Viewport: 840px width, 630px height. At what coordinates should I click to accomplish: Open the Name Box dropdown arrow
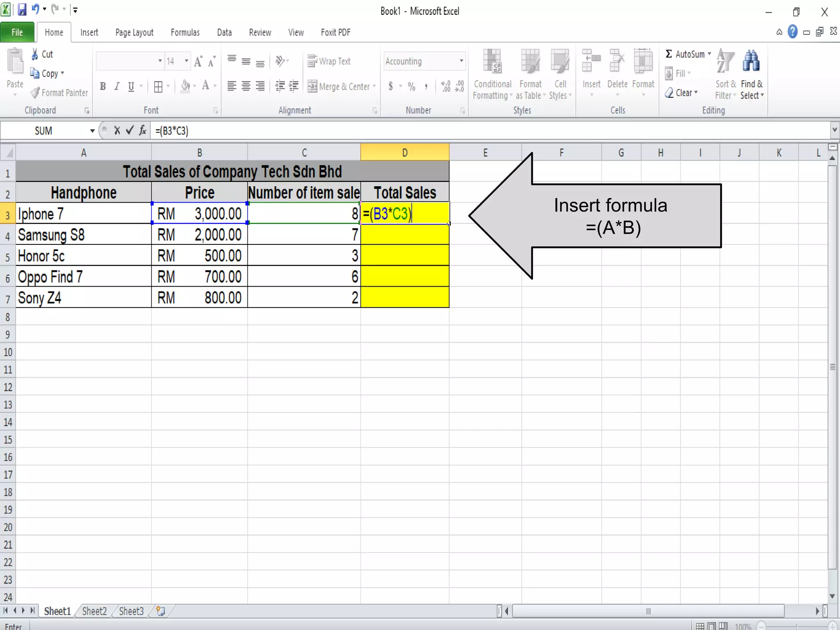click(x=92, y=131)
